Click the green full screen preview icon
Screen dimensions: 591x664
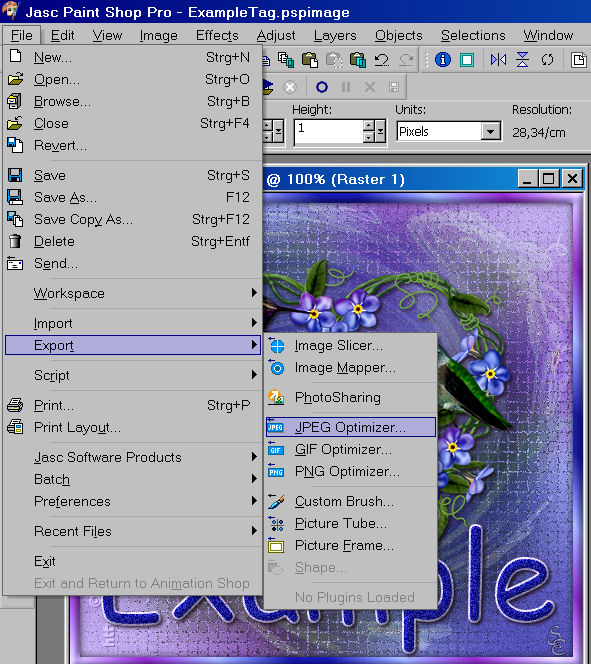click(467, 60)
